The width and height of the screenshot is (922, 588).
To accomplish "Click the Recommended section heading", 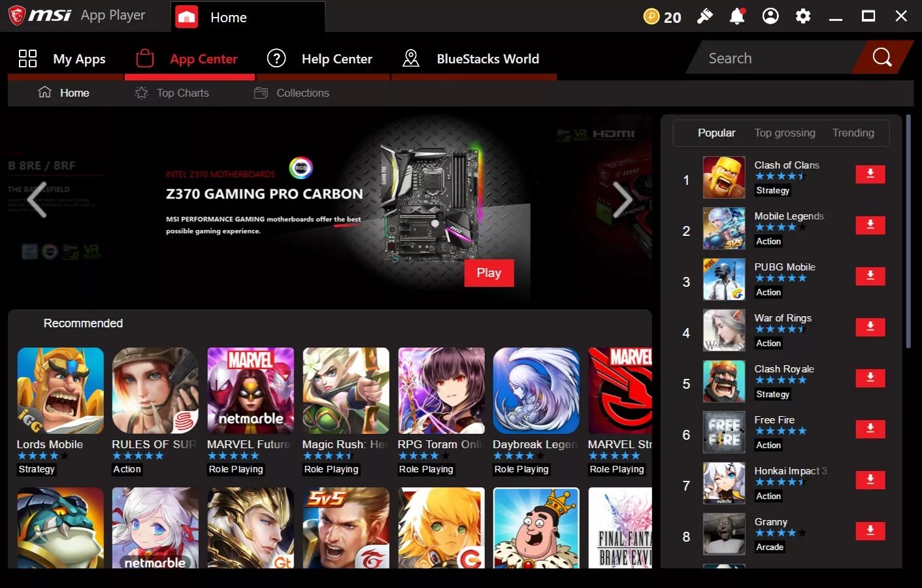I will pyautogui.click(x=83, y=323).
